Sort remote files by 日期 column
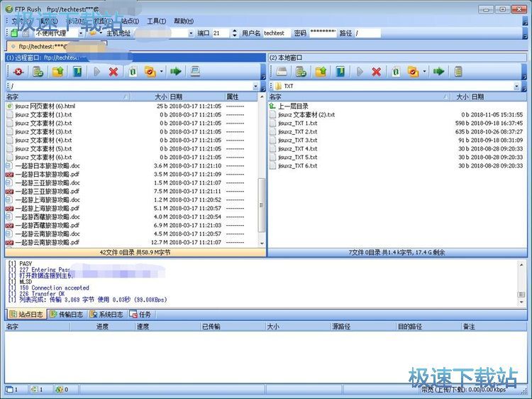The width and height of the screenshot is (532, 399). click(196, 97)
